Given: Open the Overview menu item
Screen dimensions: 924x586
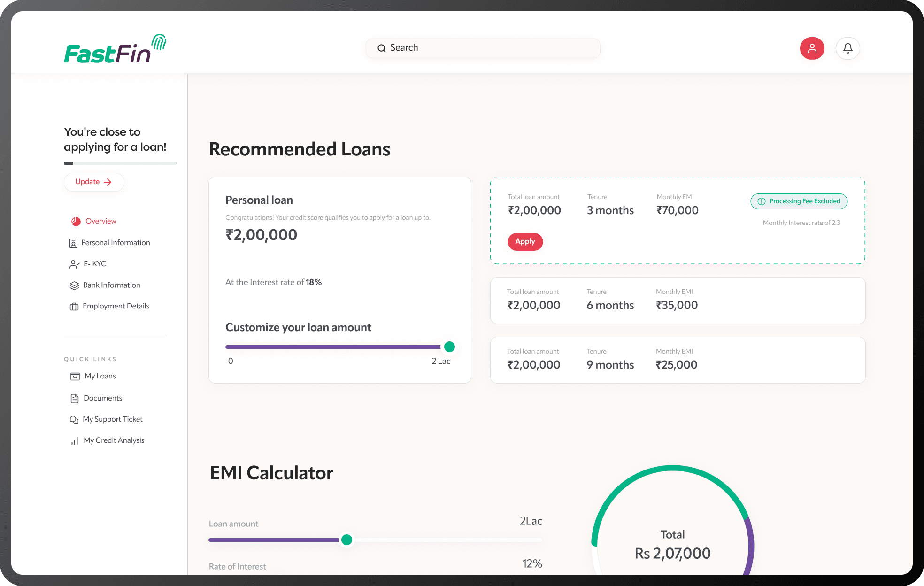Looking at the screenshot, I should (100, 221).
